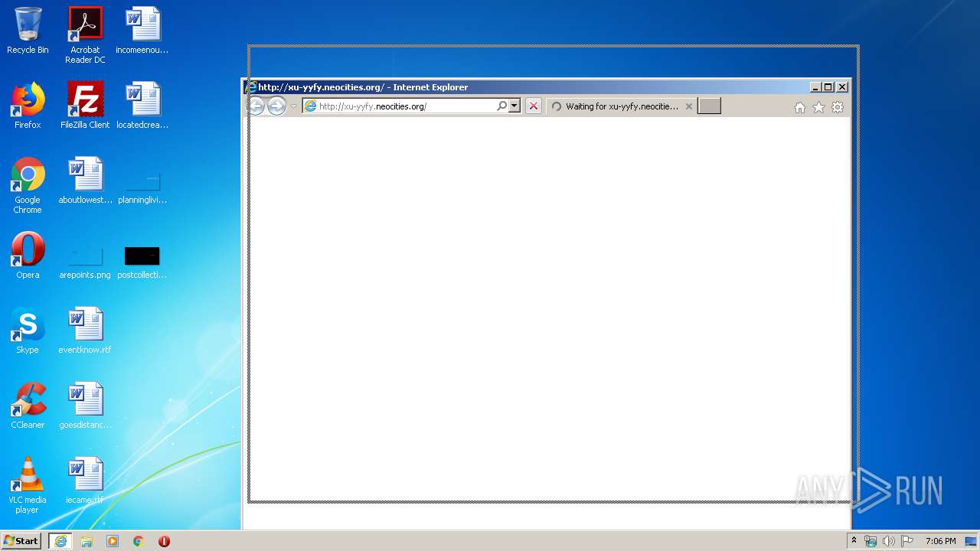Select the iecame.rtf document

(x=85, y=481)
